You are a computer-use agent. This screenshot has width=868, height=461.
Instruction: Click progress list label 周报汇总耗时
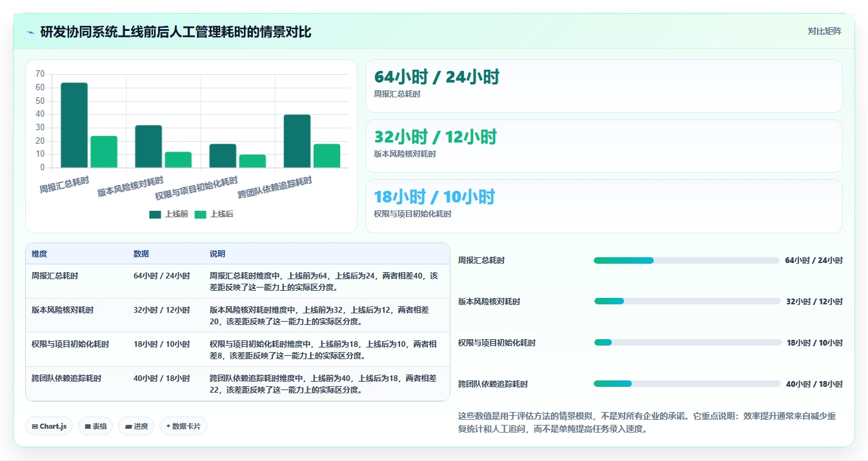click(x=481, y=260)
